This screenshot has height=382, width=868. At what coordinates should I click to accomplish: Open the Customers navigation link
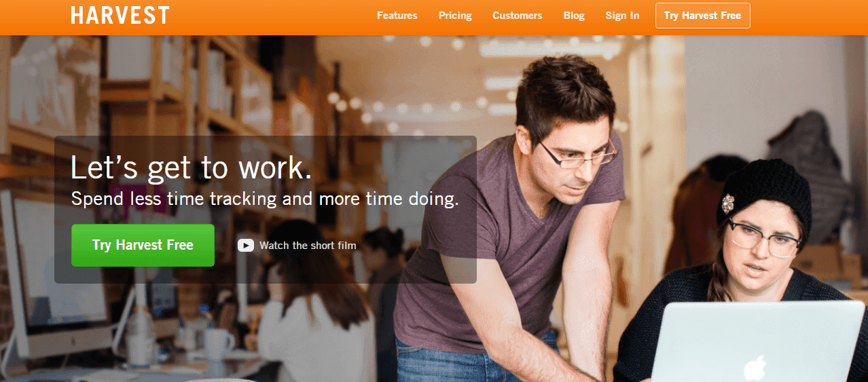pos(518,16)
